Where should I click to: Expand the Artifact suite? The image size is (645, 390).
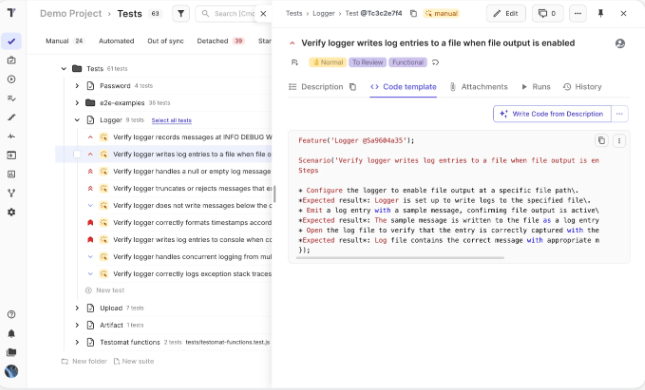click(77, 325)
